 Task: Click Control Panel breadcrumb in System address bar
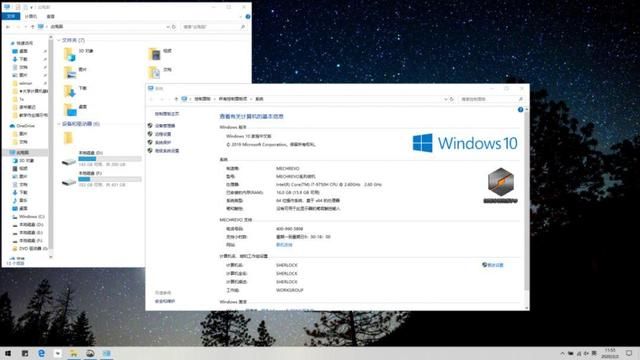coord(202,99)
